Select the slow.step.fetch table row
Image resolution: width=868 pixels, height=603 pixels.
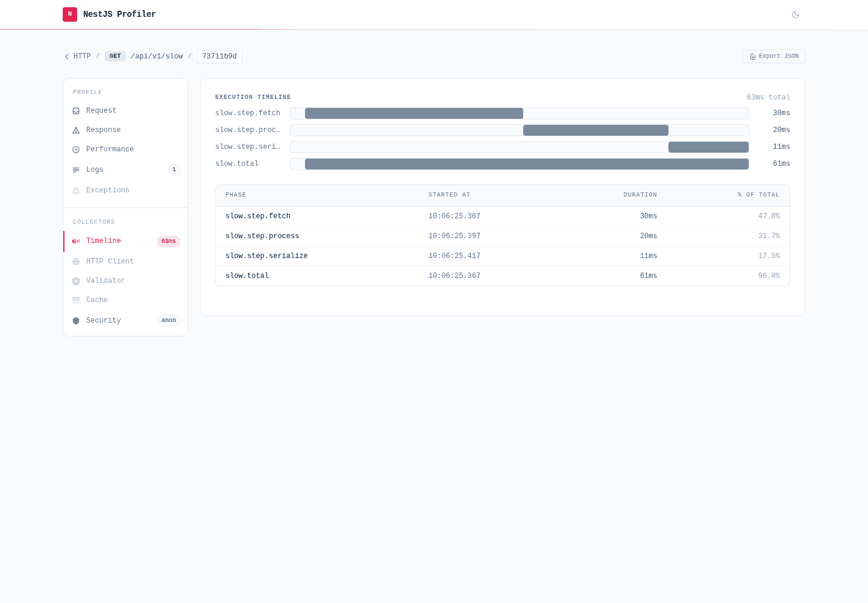click(503, 216)
